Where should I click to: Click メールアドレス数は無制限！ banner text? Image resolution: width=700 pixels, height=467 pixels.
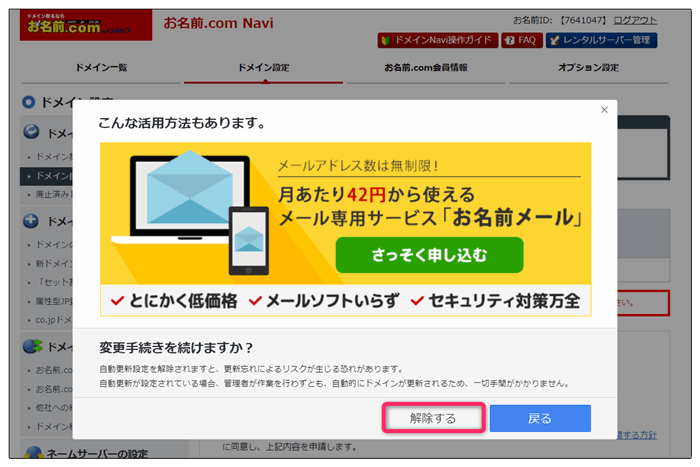(358, 166)
